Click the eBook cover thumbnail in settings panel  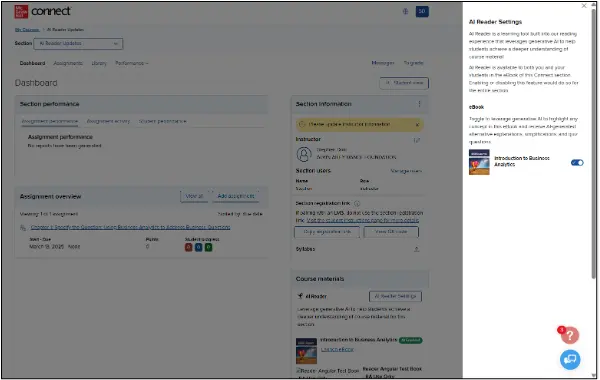pos(479,162)
